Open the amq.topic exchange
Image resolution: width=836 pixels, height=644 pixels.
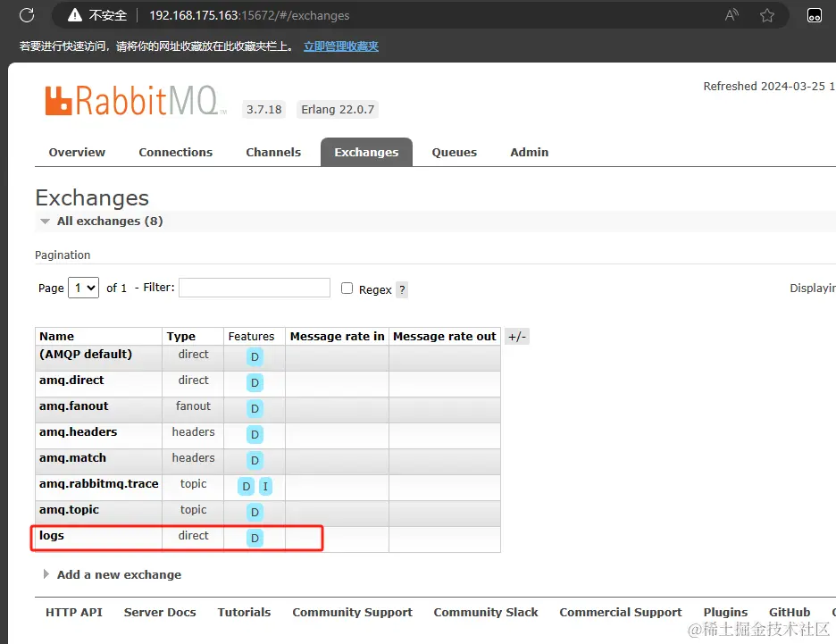[x=69, y=510]
